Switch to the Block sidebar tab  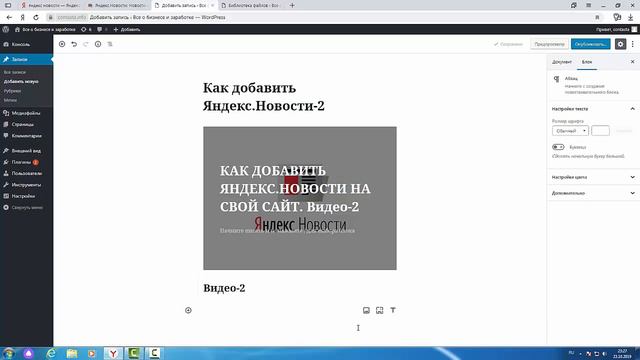pos(587,62)
